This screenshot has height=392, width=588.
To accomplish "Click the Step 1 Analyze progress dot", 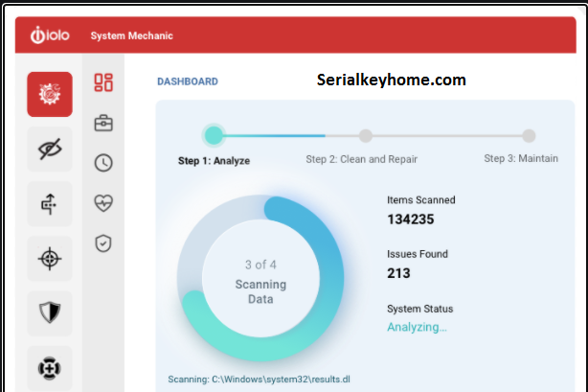I will click(x=214, y=135).
